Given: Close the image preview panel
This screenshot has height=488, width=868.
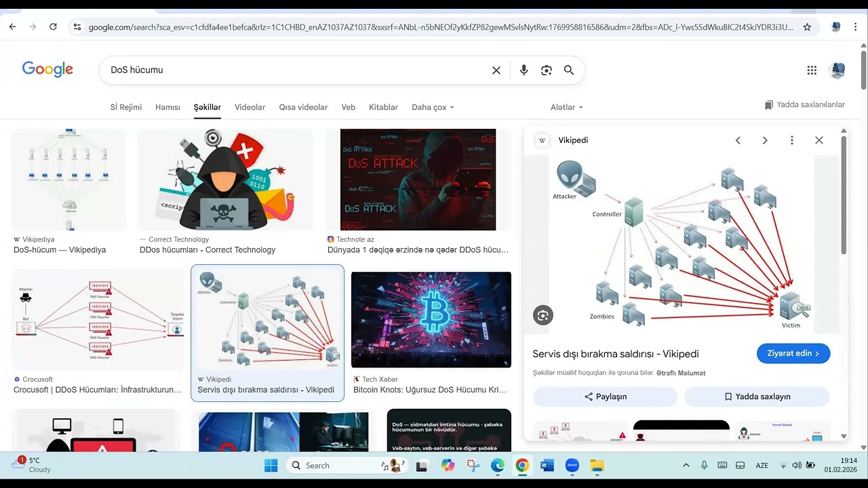Looking at the screenshot, I should tap(819, 140).
